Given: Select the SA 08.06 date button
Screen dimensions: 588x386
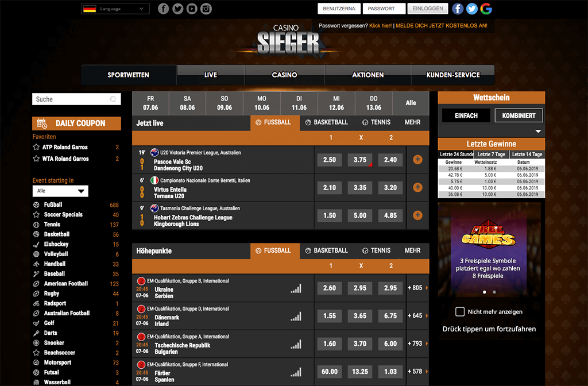Looking at the screenshot, I should pos(187,103).
